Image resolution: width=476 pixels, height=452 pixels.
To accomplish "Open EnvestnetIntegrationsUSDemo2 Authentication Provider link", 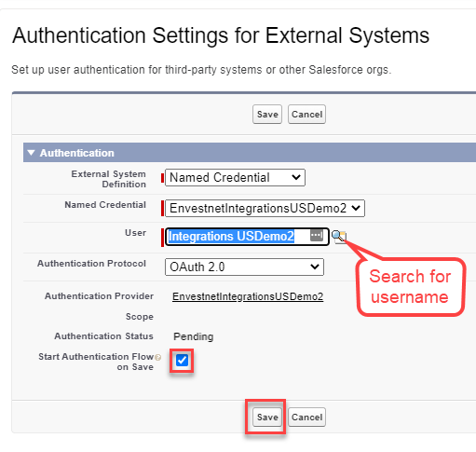I will 248,296.
